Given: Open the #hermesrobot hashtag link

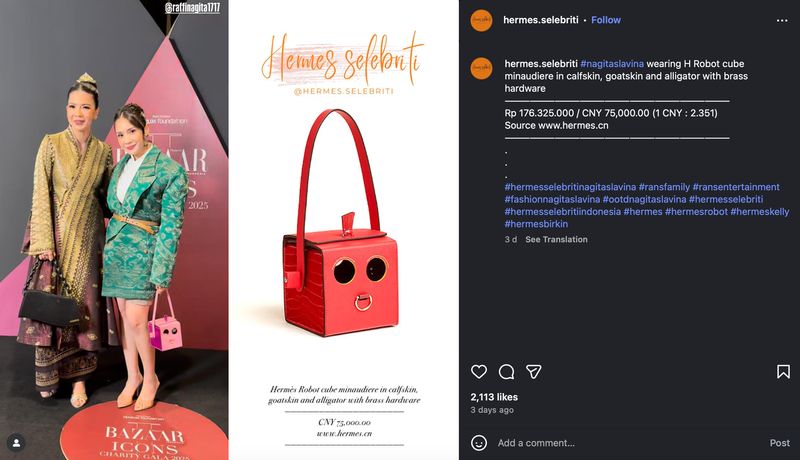Looking at the screenshot, I should coord(696,212).
